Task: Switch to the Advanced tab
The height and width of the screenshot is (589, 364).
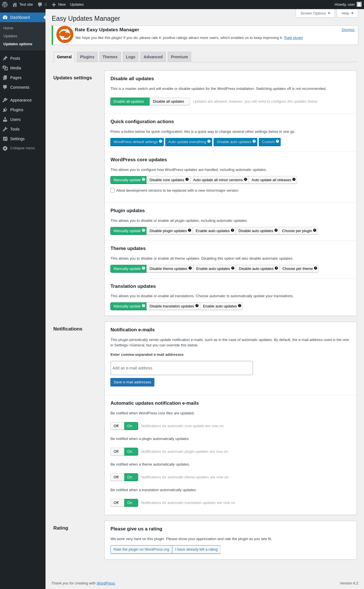Action: (x=153, y=57)
